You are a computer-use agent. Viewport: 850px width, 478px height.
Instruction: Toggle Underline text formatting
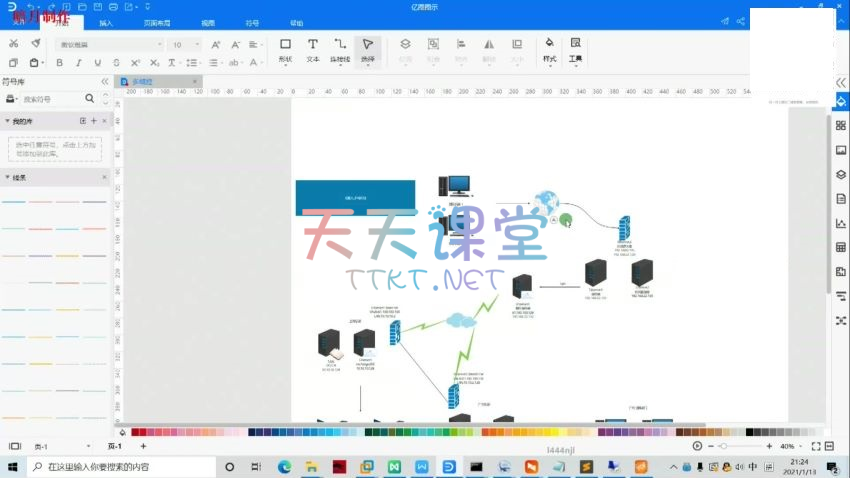[x=97, y=63]
